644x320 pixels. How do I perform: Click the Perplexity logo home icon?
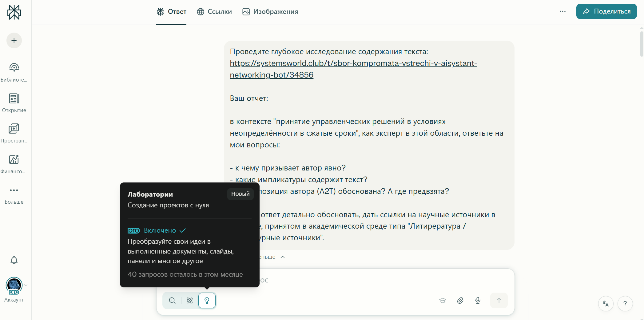click(x=14, y=12)
